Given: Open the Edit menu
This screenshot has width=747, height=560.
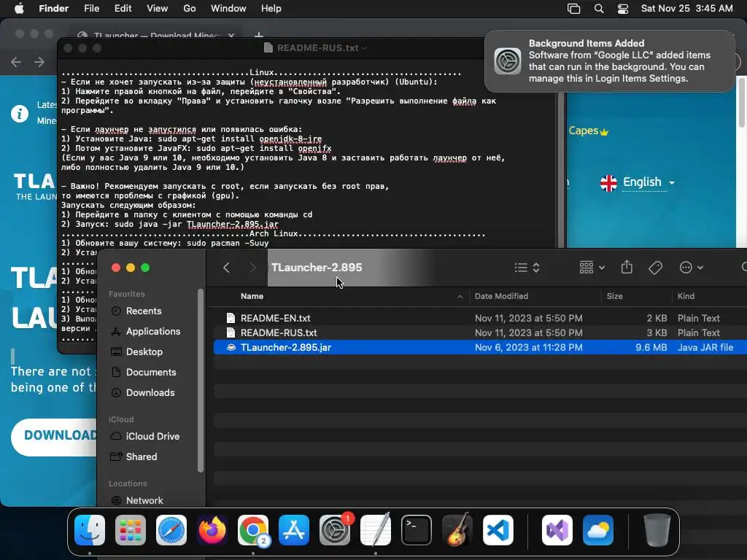Looking at the screenshot, I should tap(123, 9).
